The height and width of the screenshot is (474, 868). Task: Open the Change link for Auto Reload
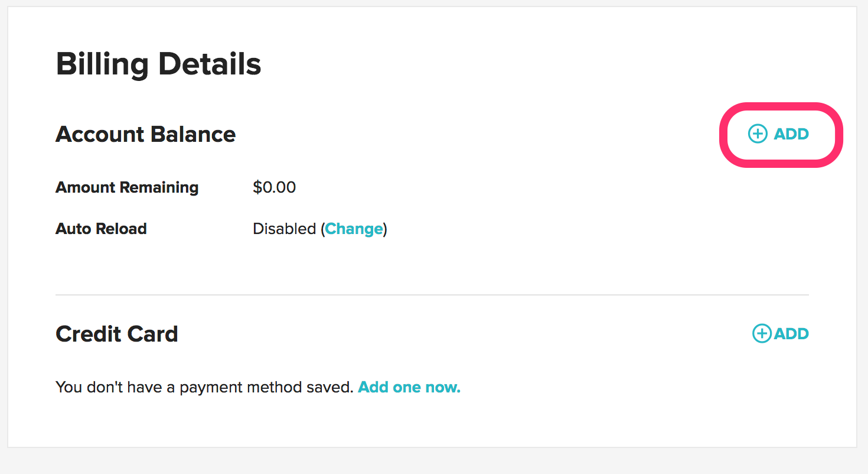pyautogui.click(x=354, y=229)
